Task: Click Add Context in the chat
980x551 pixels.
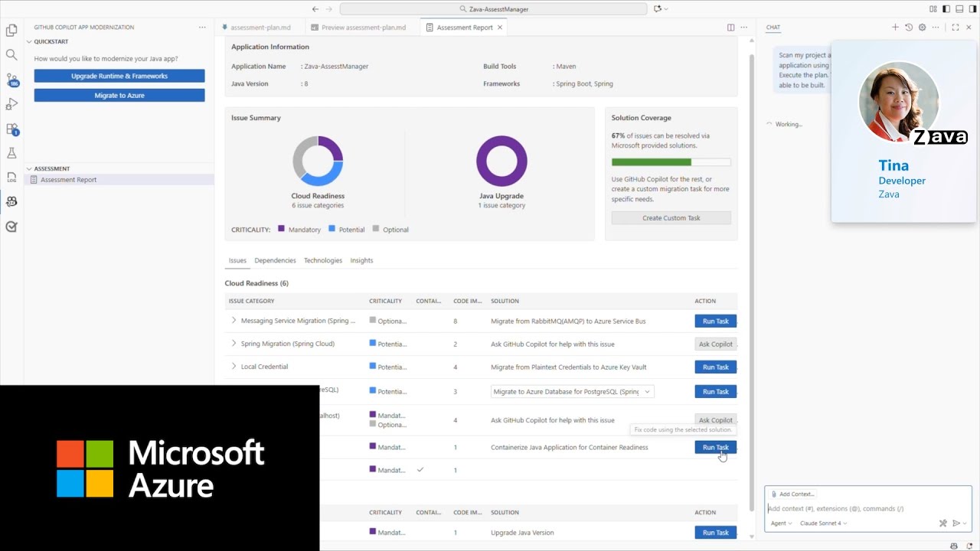Action: 793,494
